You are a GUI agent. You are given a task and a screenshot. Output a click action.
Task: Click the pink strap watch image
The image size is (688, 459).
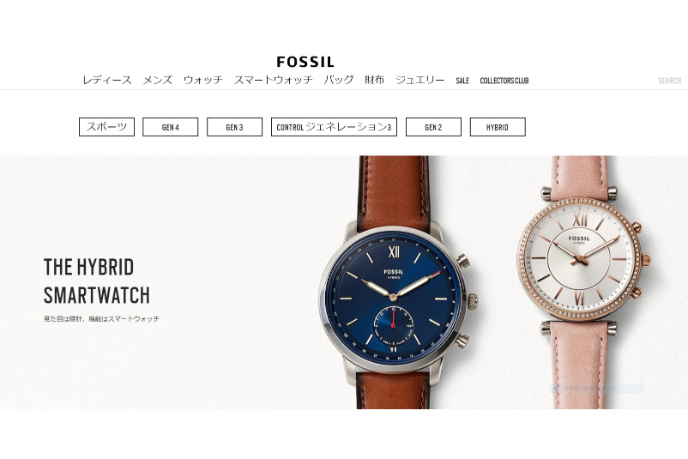(x=581, y=283)
